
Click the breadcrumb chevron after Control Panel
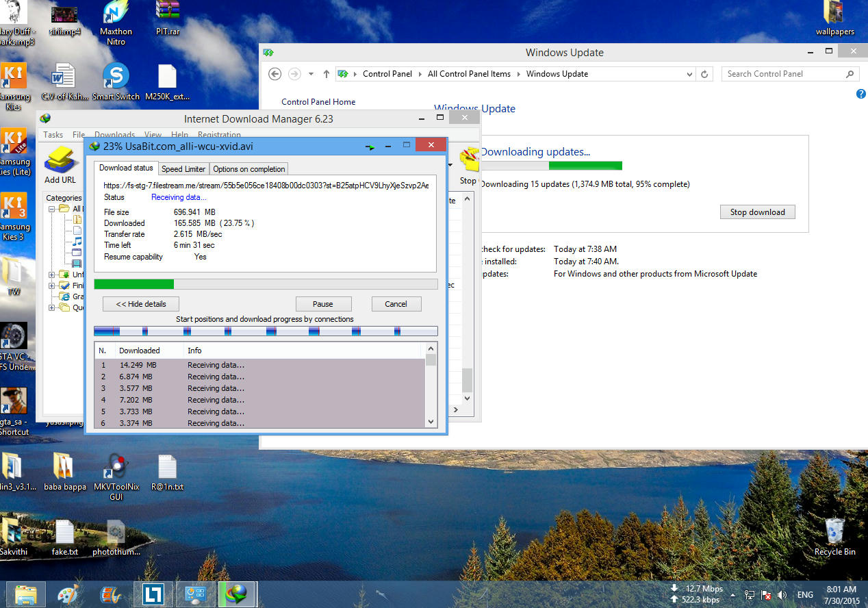[420, 74]
